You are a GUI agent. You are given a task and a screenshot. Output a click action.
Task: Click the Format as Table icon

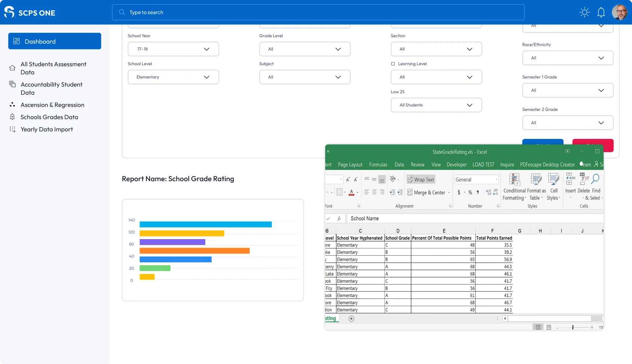coord(536,180)
